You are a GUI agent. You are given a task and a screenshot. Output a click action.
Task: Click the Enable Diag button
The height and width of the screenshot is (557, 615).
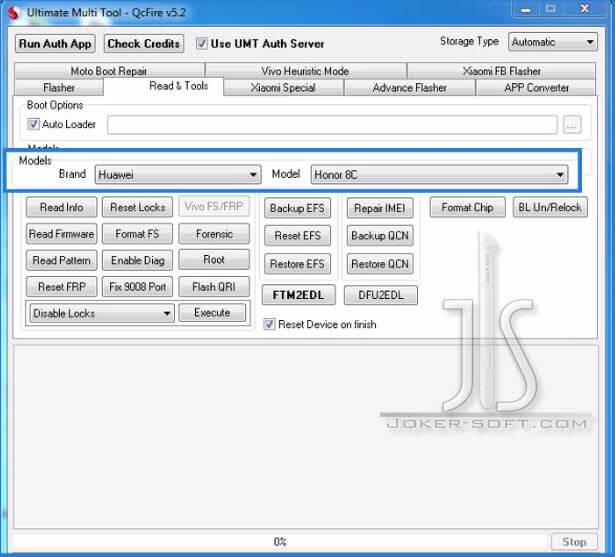[137, 260]
